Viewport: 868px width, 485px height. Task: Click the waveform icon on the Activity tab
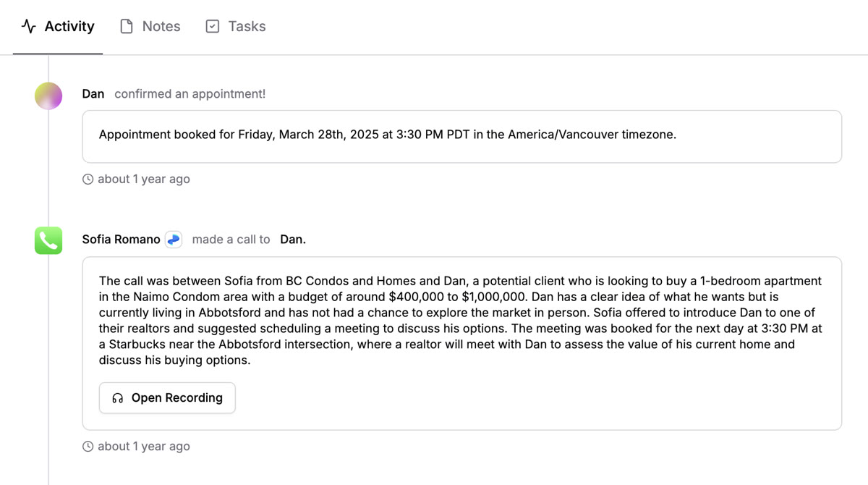click(27, 26)
